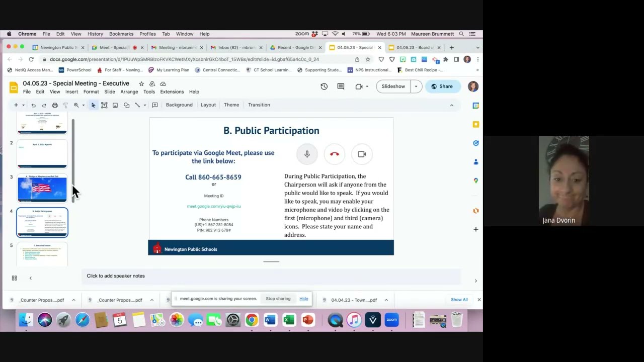Click the Stop sharing button
Viewport: 644px width, 362px height.
(278, 299)
